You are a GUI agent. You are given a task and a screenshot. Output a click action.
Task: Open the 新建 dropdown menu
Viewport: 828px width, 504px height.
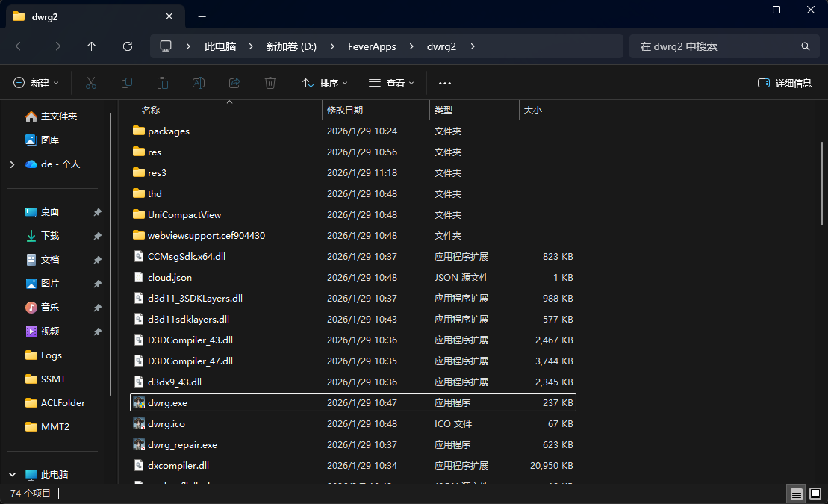[37, 83]
